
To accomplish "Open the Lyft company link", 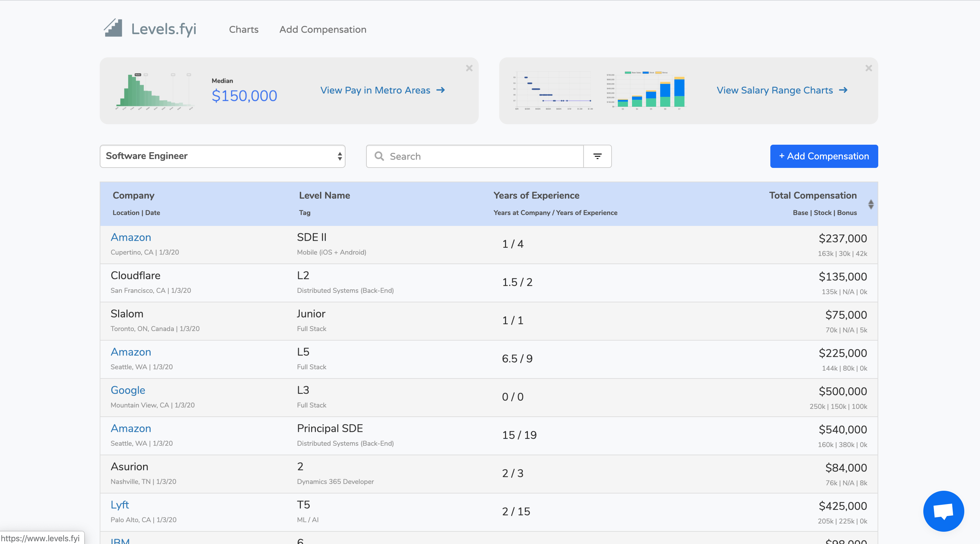I will click(120, 504).
